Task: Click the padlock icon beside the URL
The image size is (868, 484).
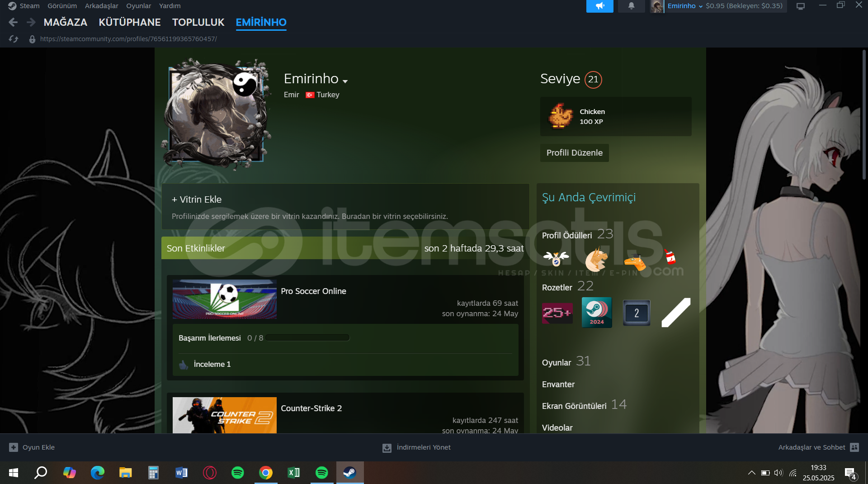Action: pyautogui.click(x=32, y=39)
